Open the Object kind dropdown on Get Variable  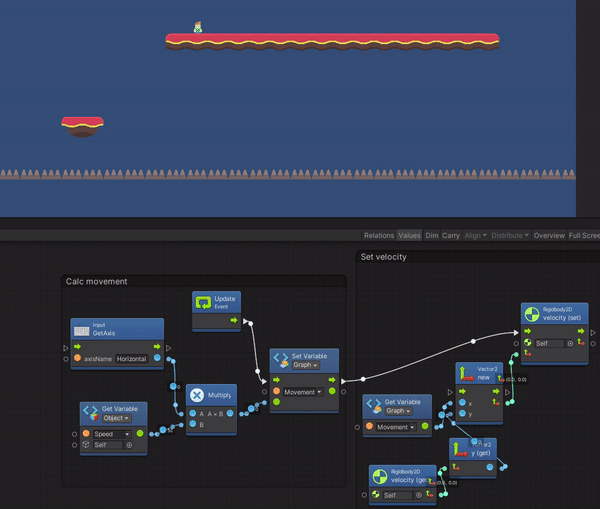(x=116, y=418)
